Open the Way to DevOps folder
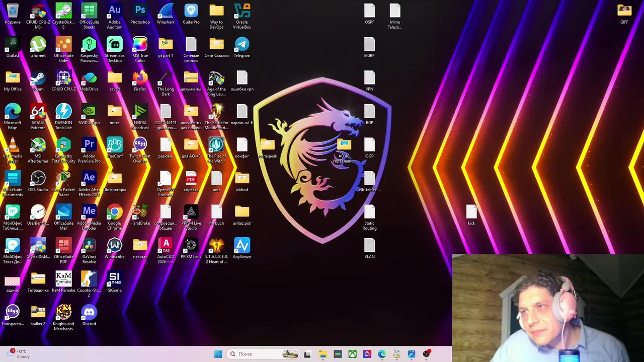The height and width of the screenshot is (362, 644). click(x=216, y=15)
